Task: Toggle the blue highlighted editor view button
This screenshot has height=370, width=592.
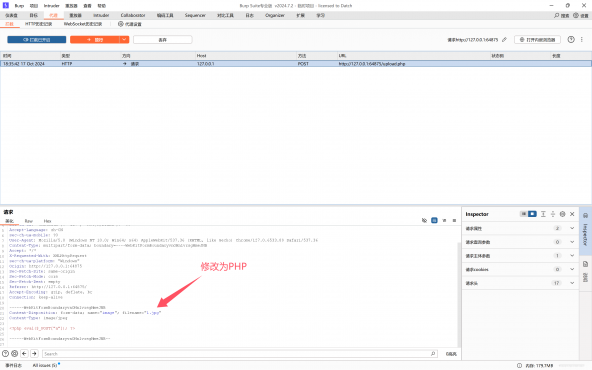Action: pyautogui.click(x=434, y=220)
